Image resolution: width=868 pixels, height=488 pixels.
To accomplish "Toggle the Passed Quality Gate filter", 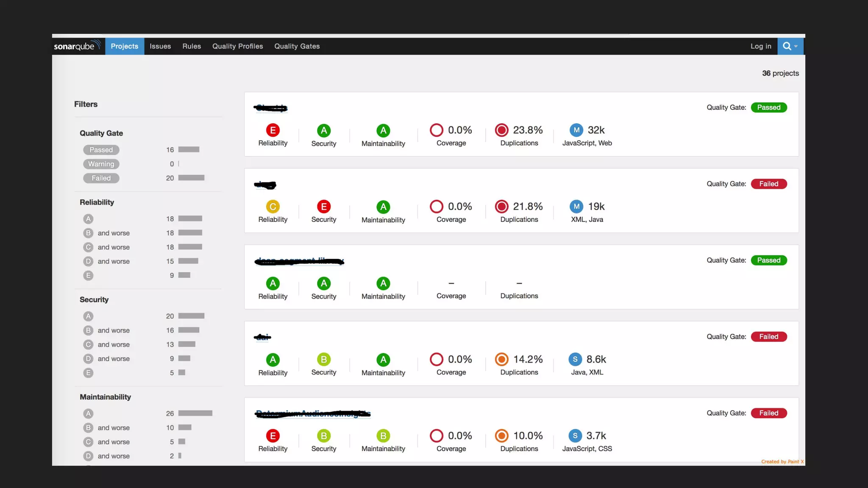I will [101, 150].
